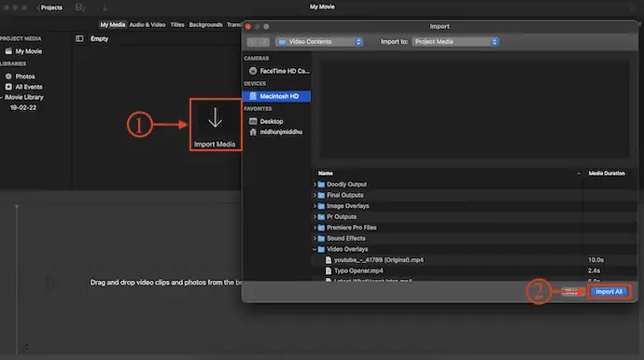Toggle the sidebar layout icon beside Empty
The image size is (644, 360).
(x=79, y=38)
